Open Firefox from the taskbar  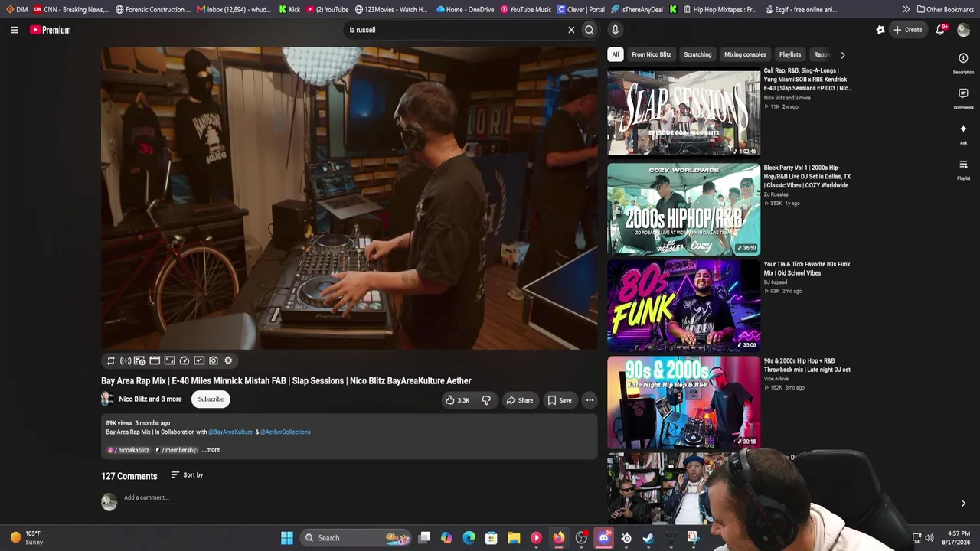point(559,538)
